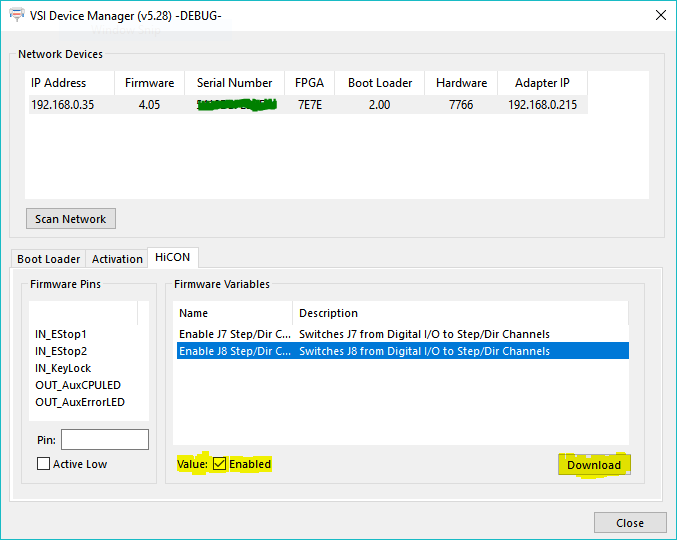Toggle the Enabled value checkbox

[x=220, y=464]
